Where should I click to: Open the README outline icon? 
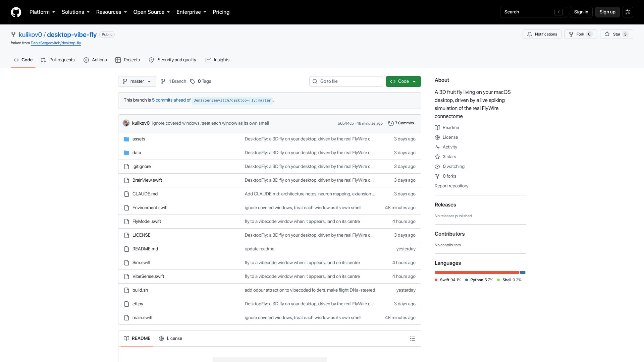click(x=413, y=339)
